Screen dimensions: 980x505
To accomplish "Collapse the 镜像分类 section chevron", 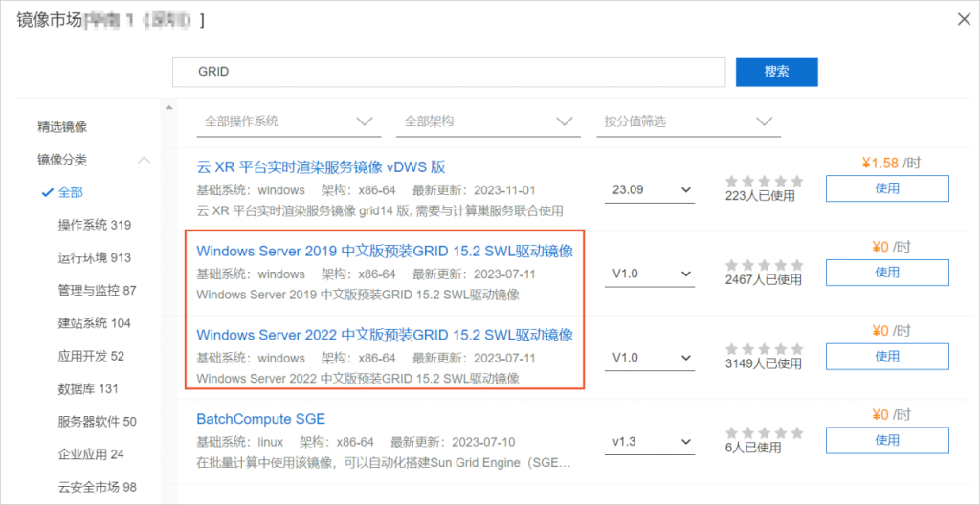I will tap(144, 160).
